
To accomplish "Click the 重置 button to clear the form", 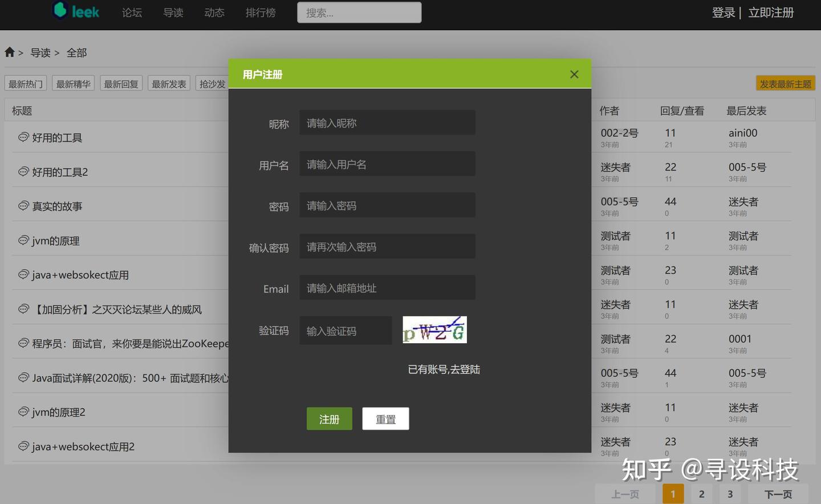I will pos(385,418).
